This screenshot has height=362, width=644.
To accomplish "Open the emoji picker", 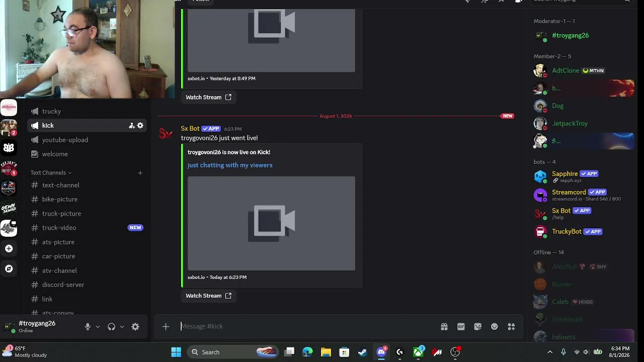I will [495, 327].
